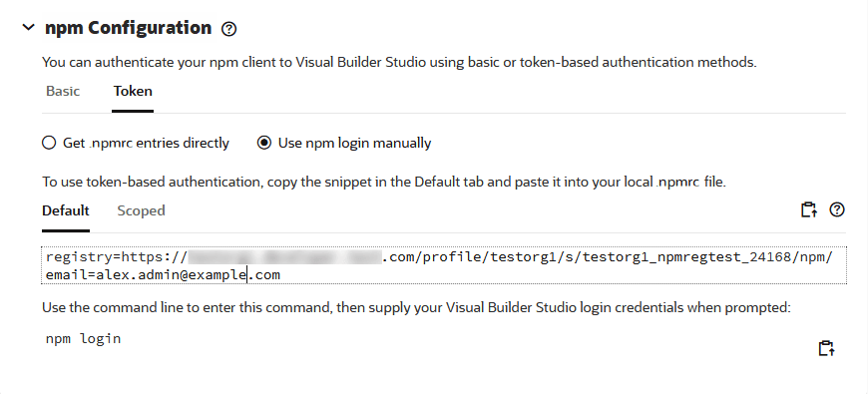The width and height of the screenshot is (868, 394).
Task: Open the Default snippet tab
Action: click(x=66, y=210)
